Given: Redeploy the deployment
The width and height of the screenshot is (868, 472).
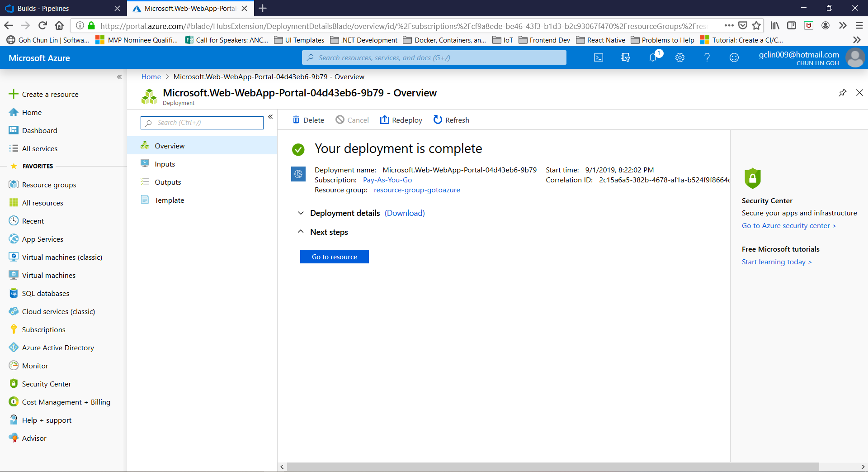Looking at the screenshot, I should [x=401, y=120].
